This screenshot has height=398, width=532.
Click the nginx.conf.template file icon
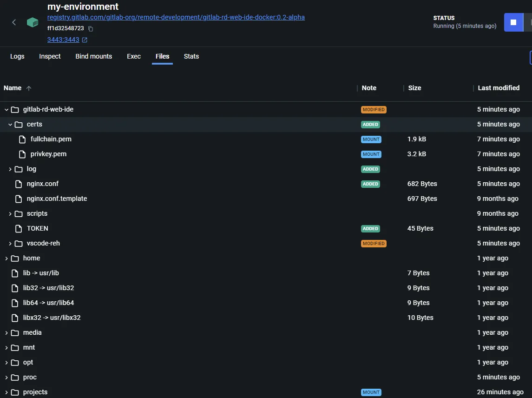coord(19,199)
